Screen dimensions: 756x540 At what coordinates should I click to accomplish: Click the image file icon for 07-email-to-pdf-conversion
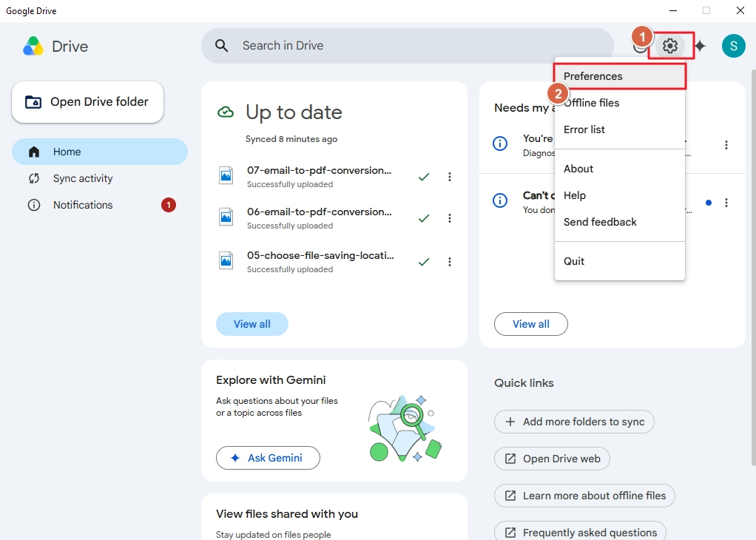click(x=226, y=177)
